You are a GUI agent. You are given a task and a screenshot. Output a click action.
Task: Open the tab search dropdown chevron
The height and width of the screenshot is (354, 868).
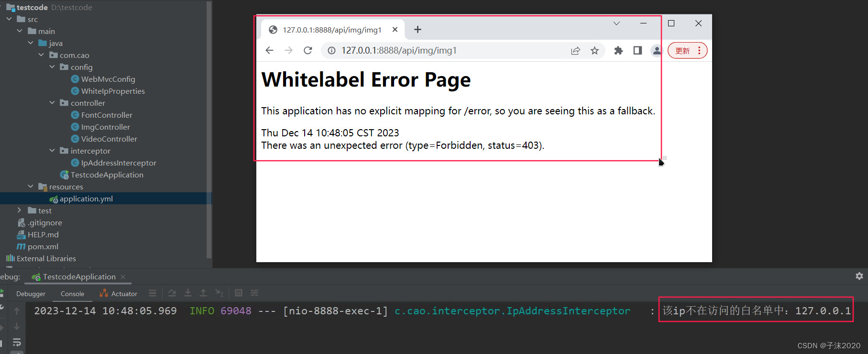point(616,23)
